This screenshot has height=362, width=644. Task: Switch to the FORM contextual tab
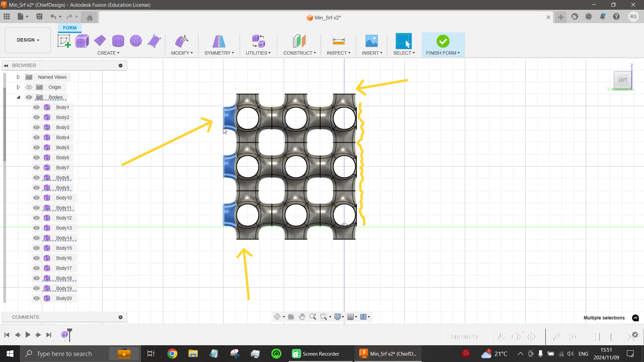[69, 28]
